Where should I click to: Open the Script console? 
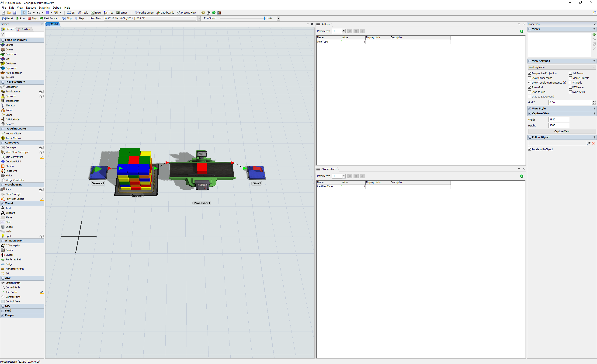click(122, 13)
